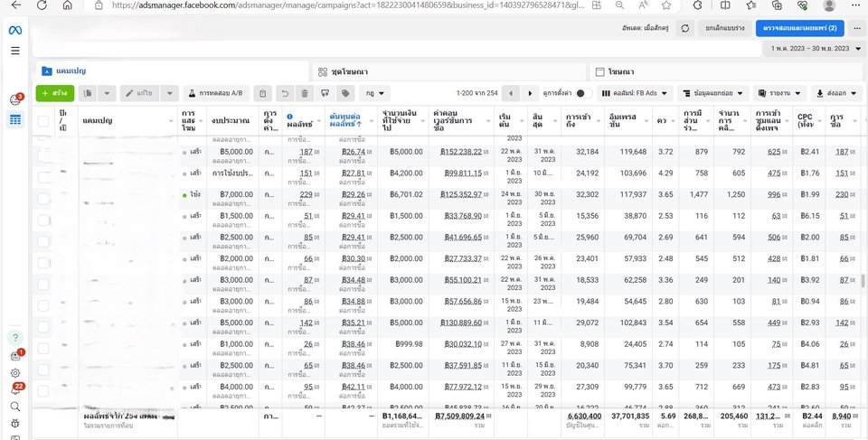Open the duplicate button dropdown arrow
The image size is (868, 440).
point(108,94)
